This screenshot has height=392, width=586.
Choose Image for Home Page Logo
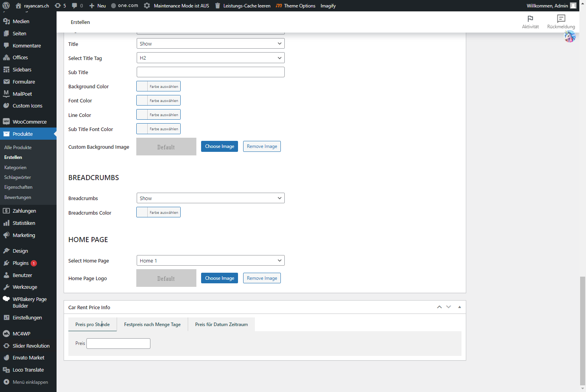pyautogui.click(x=220, y=278)
